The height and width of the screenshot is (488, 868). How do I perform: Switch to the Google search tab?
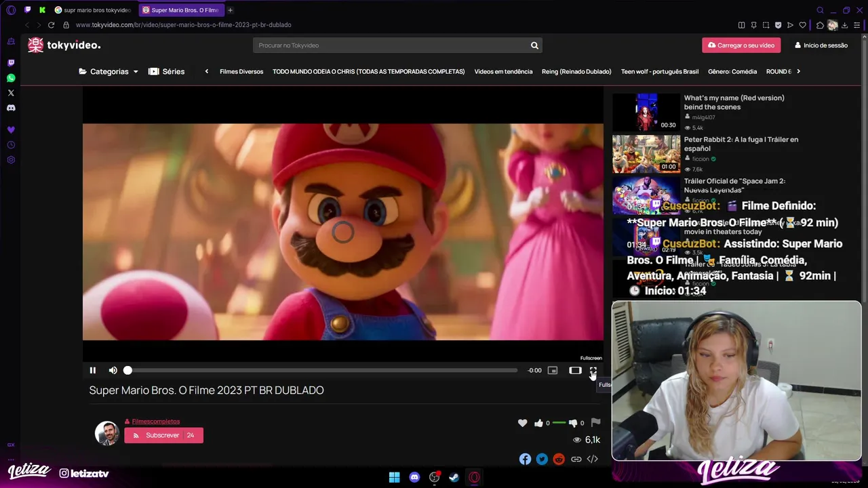93,10
